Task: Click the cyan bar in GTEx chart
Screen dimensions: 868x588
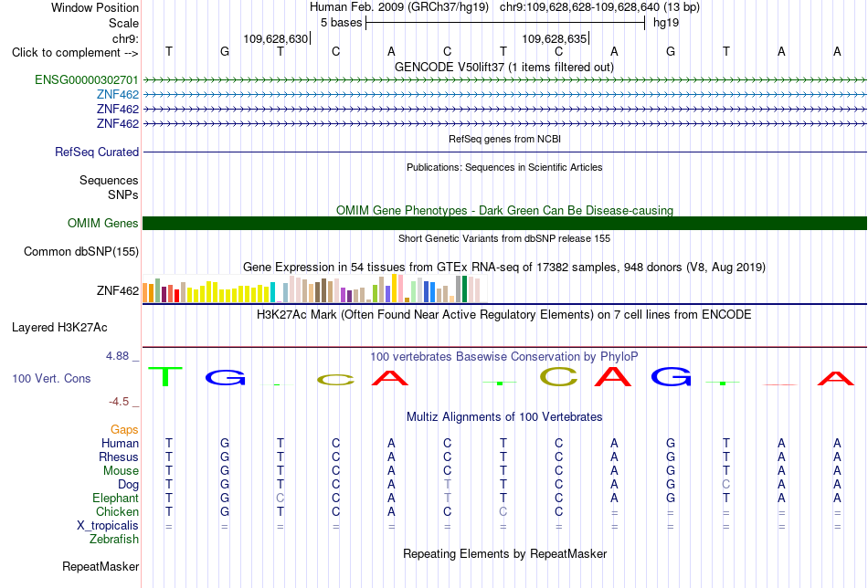Action: [x=272, y=292]
